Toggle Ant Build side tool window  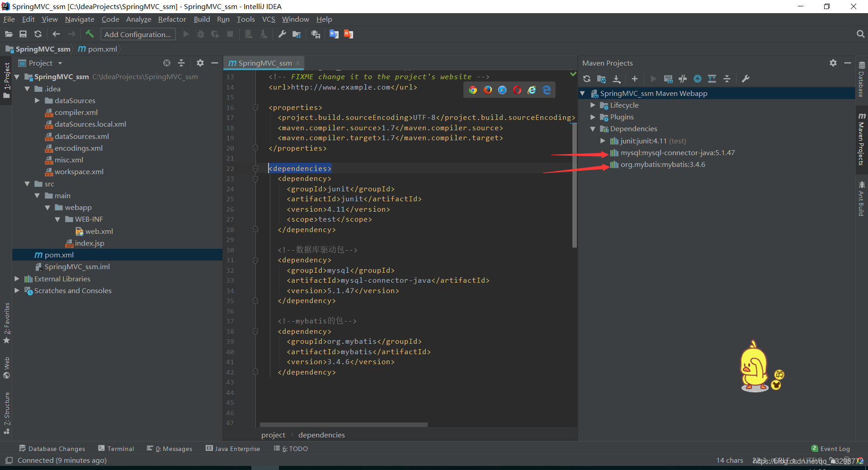861,199
